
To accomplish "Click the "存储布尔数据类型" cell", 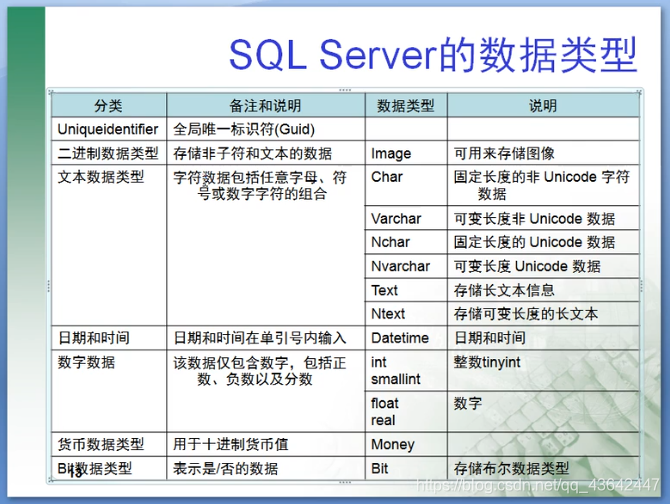I will pyautogui.click(x=544, y=468).
